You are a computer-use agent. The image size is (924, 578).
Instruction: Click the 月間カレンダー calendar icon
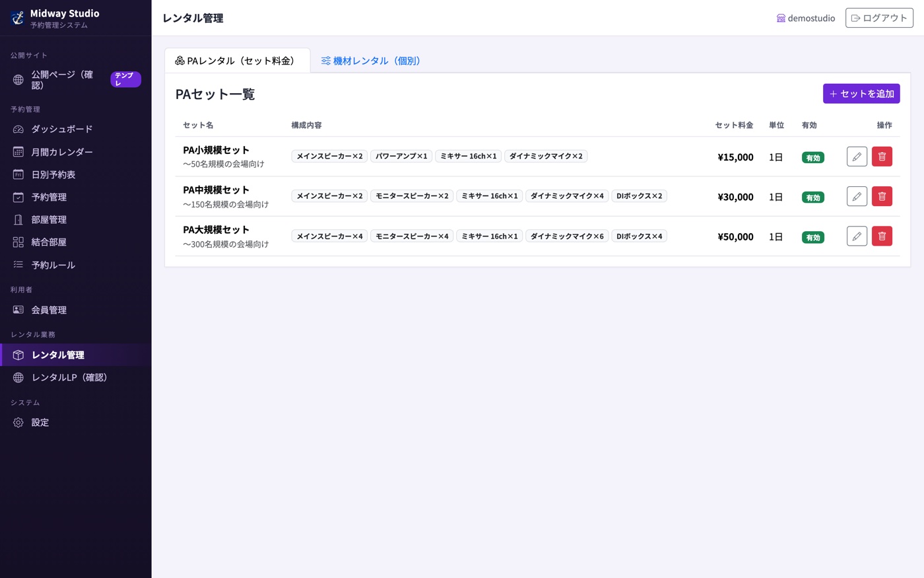coord(18,152)
